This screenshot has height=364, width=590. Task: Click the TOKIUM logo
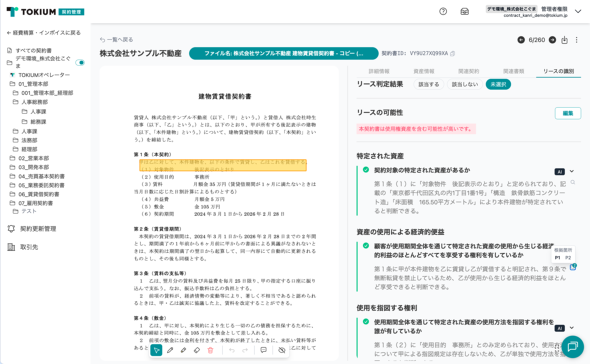click(45, 12)
